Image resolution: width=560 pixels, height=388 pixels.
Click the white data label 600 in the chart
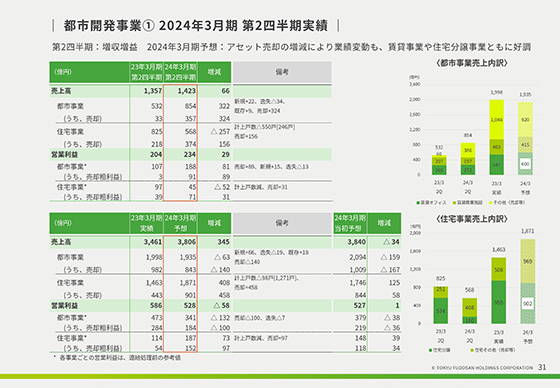pos(525,164)
